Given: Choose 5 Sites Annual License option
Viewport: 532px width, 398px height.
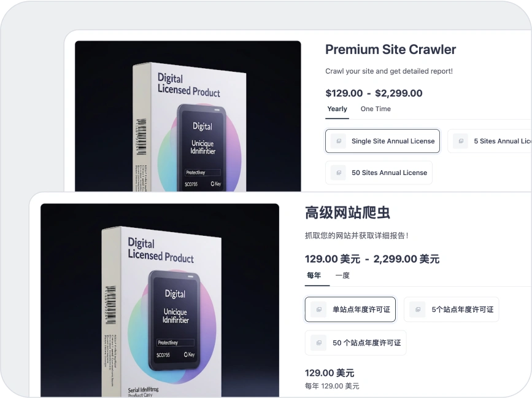Looking at the screenshot, I should point(490,141).
